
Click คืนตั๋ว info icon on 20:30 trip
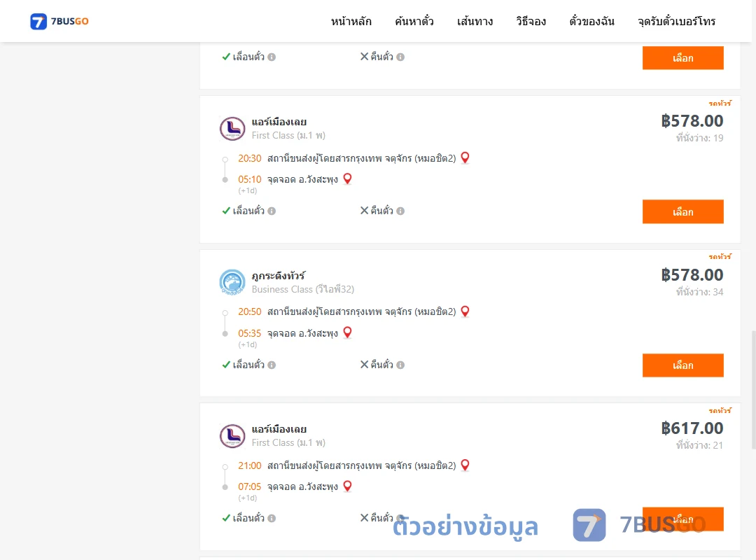[400, 211]
